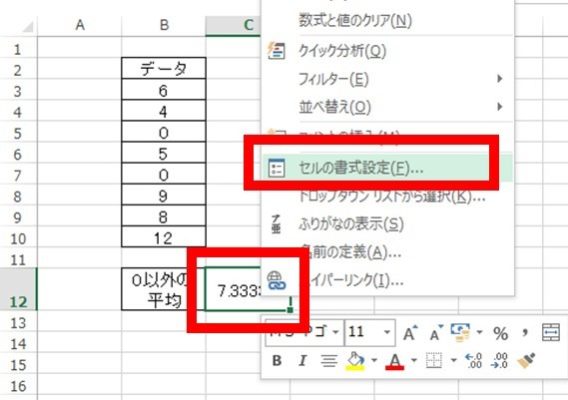Click the Bold button in mini toolbar
This screenshot has height=400, width=568.
coord(277,361)
